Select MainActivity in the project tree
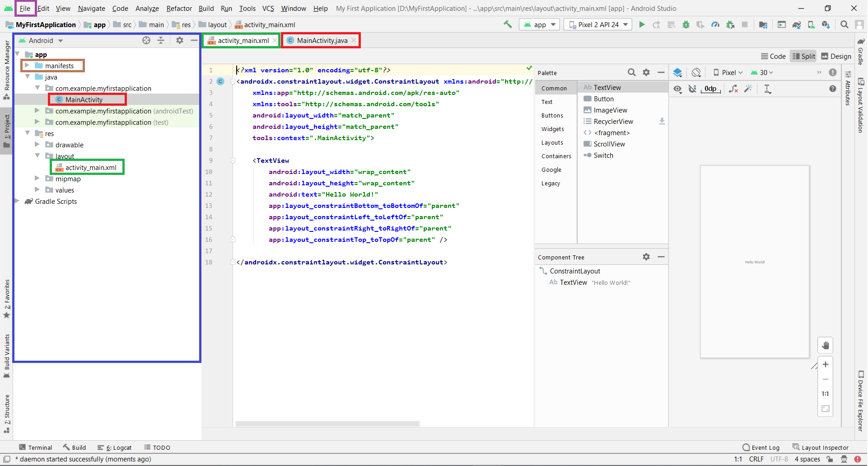The height and width of the screenshot is (466, 868). click(x=84, y=99)
